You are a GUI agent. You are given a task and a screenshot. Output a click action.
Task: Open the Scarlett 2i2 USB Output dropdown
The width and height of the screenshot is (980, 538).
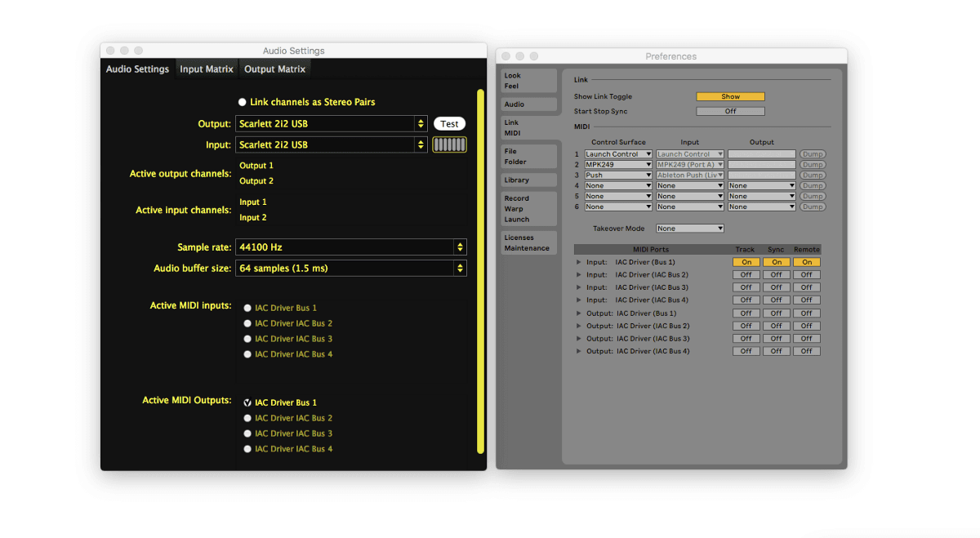[x=331, y=123]
